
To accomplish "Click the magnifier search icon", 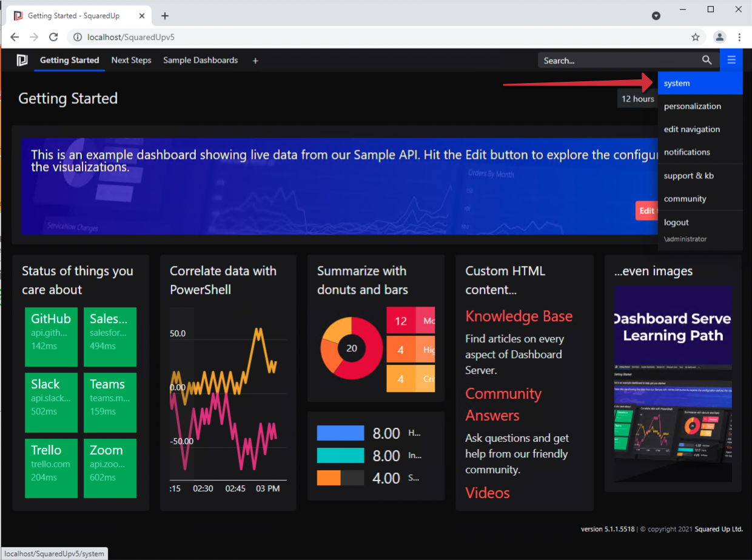I will (x=707, y=60).
